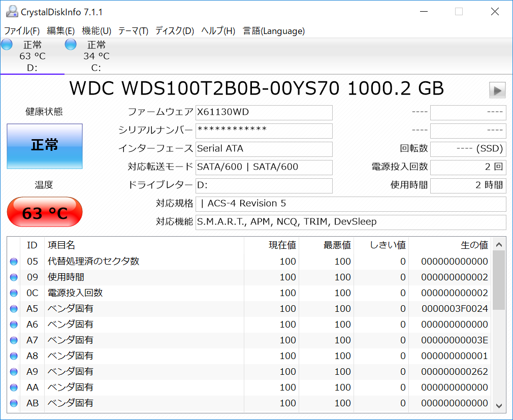513x420 pixels.
Task: Click the CrystalDiskInfo app icon in title bar
Action: click(11, 11)
